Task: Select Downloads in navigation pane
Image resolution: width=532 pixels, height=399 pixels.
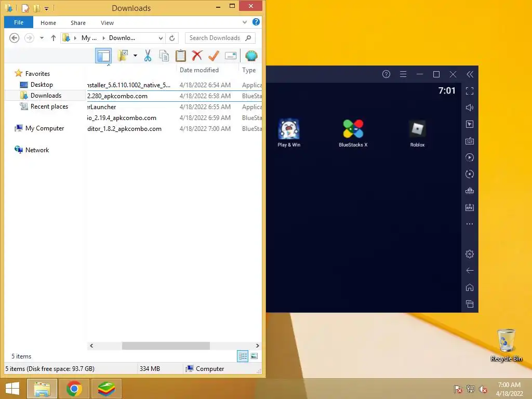Action: tap(46, 96)
